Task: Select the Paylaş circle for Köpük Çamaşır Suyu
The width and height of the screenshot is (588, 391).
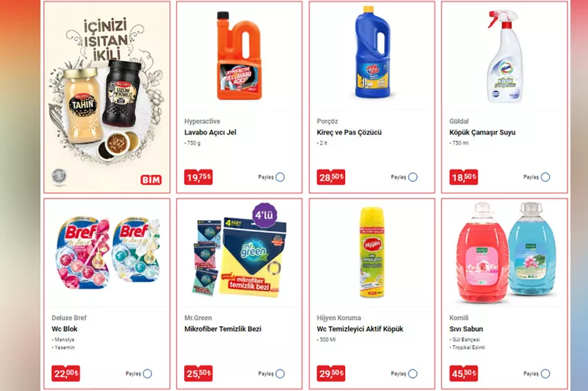Action: [546, 177]
